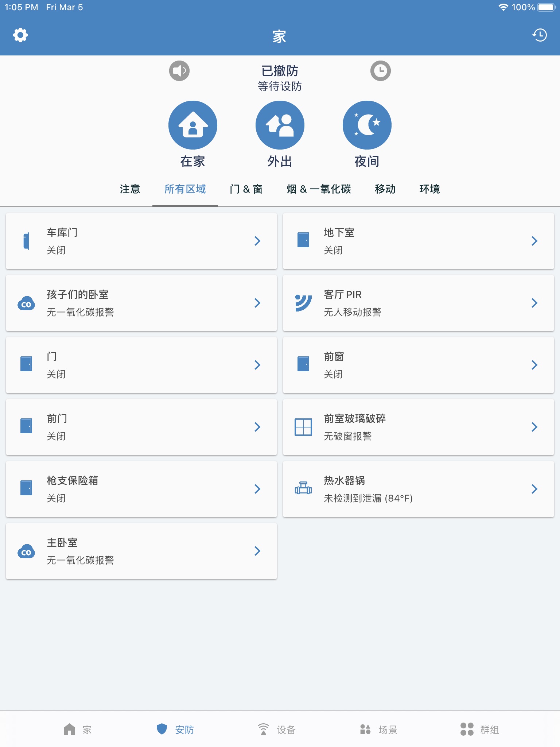Image resolution: width=560 pixels, height=747 pixels.
Task: Expand 车库门 details chevron
Action: [257, 241]
